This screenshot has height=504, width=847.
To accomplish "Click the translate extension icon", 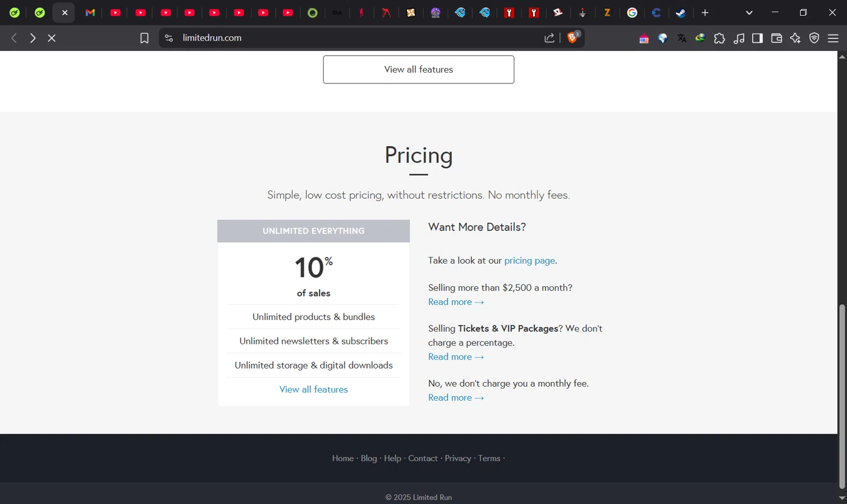I will point(682,38).
